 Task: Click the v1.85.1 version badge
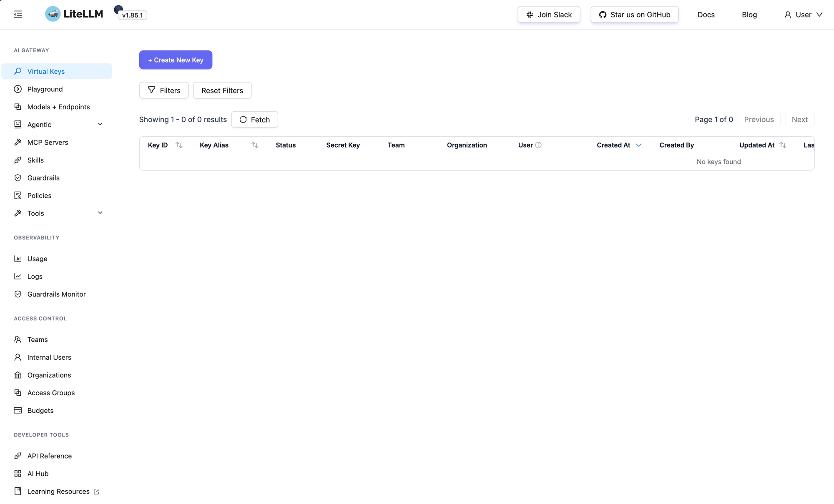[133, 15]
